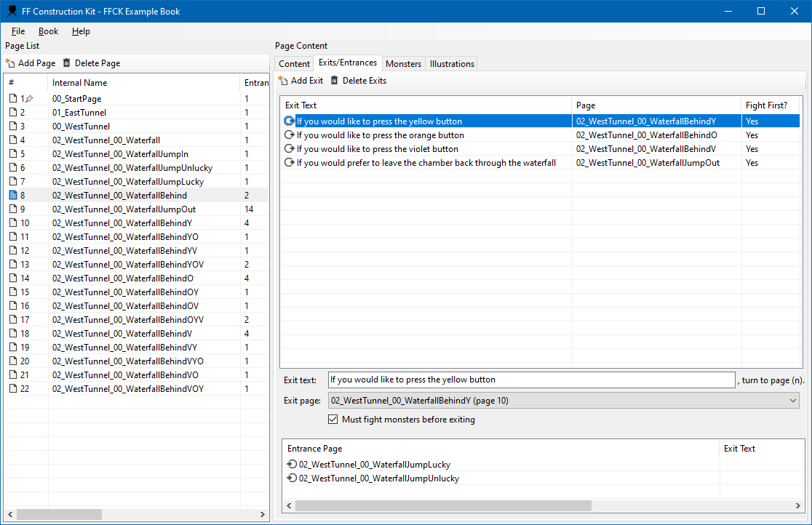The height and width of the screenshot is (525, 812).
Task: Click the Add Exit icon
Action: point(283,81)
